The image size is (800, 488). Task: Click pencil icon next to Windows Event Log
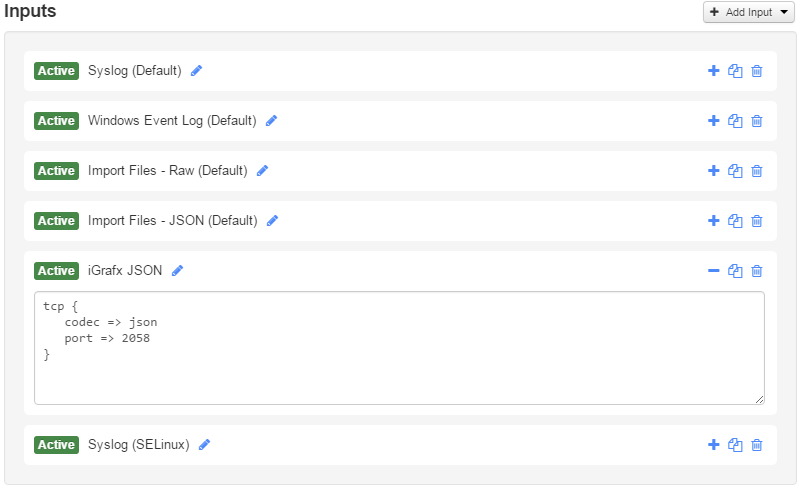click(x=271, y=121)
